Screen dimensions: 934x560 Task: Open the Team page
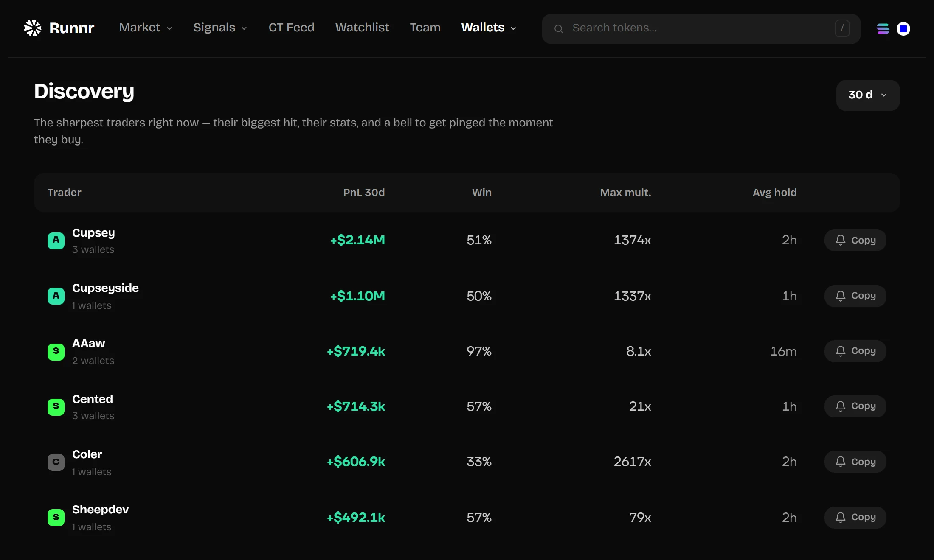click(425, 28)
